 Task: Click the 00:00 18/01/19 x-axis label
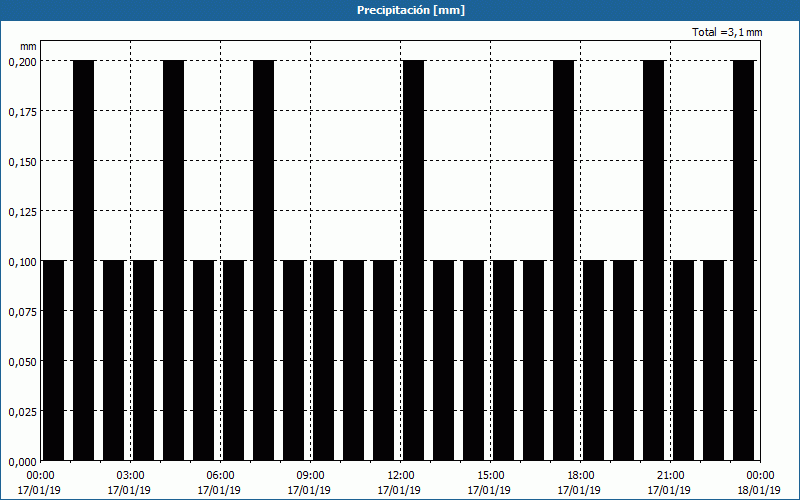(760, 483)
